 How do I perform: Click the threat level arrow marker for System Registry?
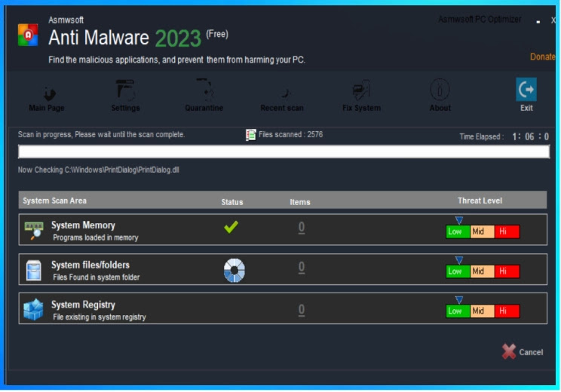click(459, 299)
